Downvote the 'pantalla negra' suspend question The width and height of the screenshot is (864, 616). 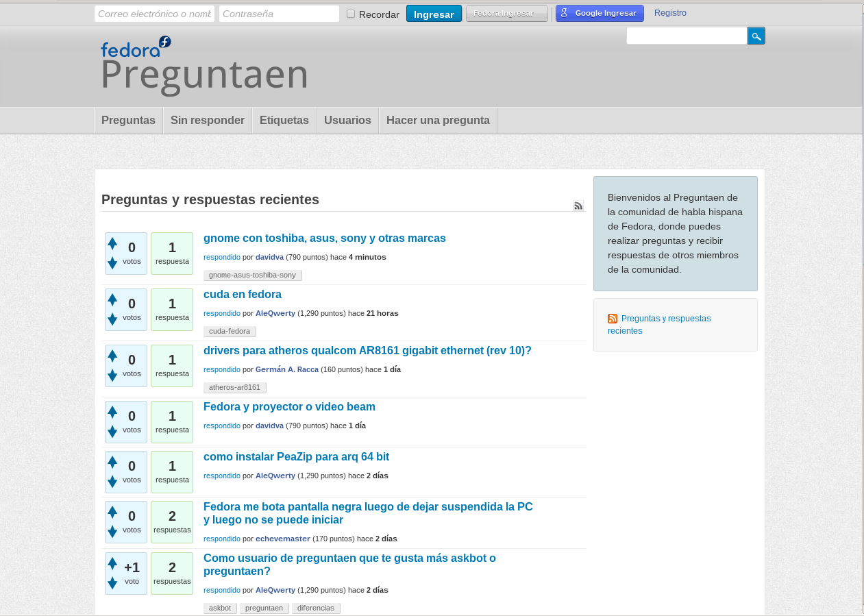[x=112, y=532]
